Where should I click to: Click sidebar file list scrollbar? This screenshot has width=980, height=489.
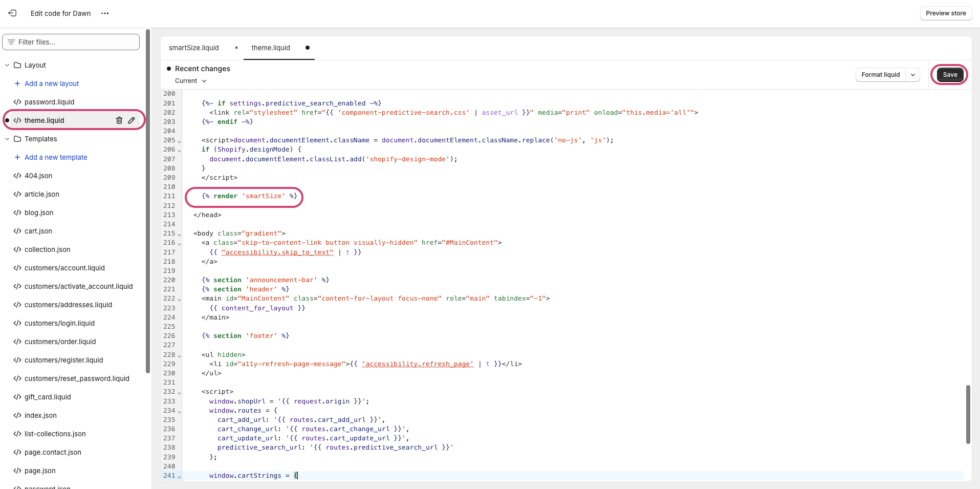pos(148,201)
